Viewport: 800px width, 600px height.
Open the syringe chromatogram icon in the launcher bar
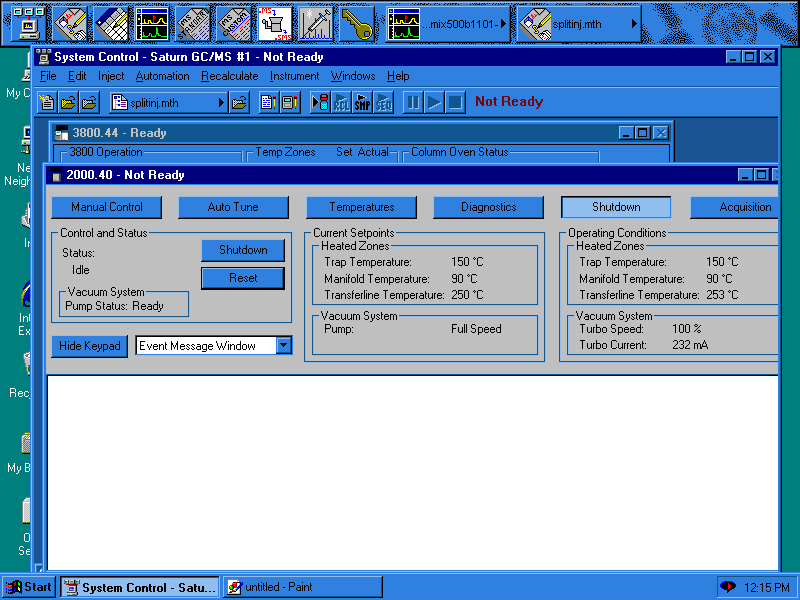[315, 23]
